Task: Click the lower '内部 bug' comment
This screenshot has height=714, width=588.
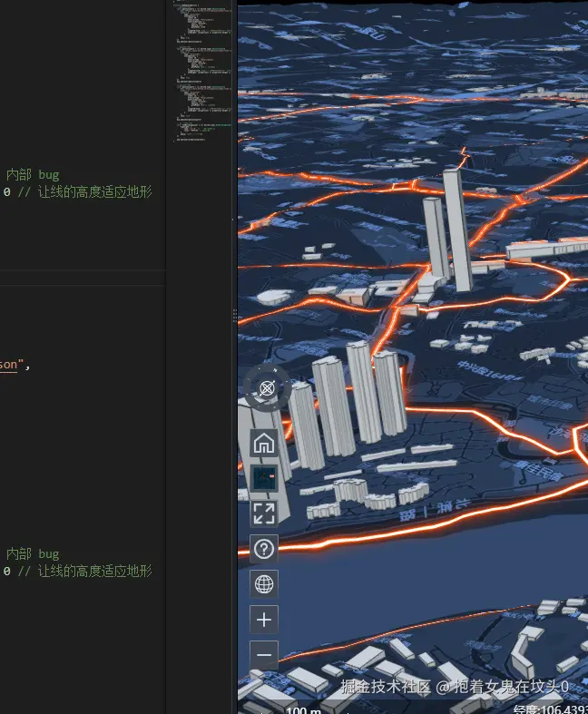Action: (x=33, y=553)
